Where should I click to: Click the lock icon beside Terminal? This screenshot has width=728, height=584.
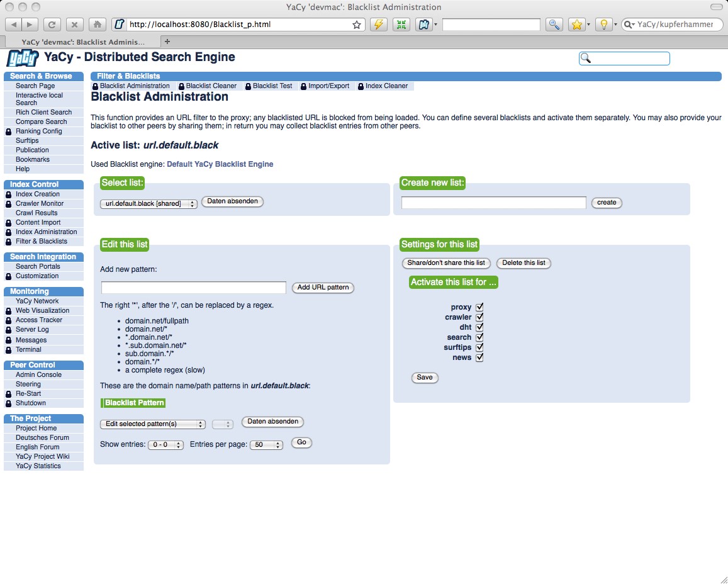[8, 350]
